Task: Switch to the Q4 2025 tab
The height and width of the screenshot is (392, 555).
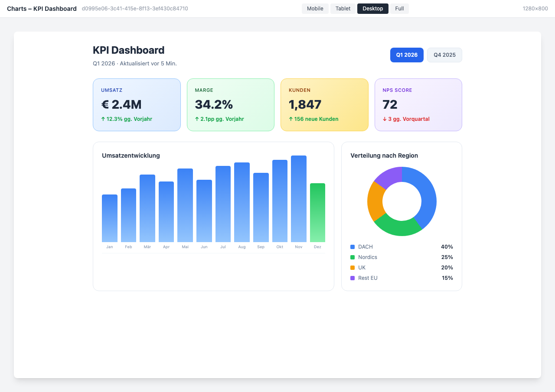Action: tap(444, 55)
